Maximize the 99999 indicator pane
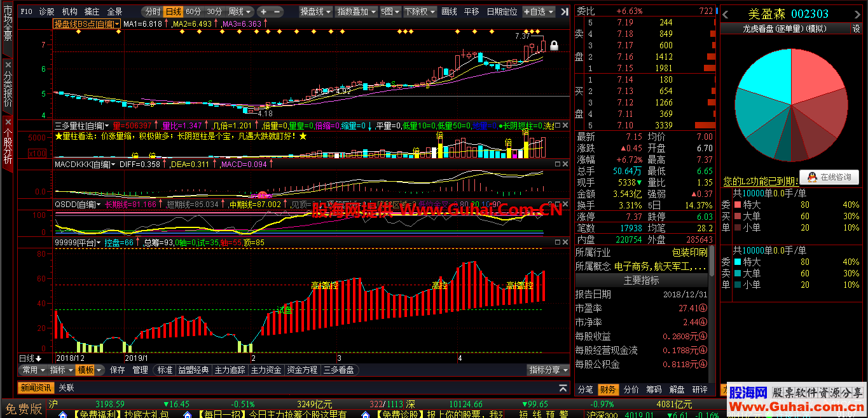This screenshot has width=868, height=418. (x=558, y=242)
